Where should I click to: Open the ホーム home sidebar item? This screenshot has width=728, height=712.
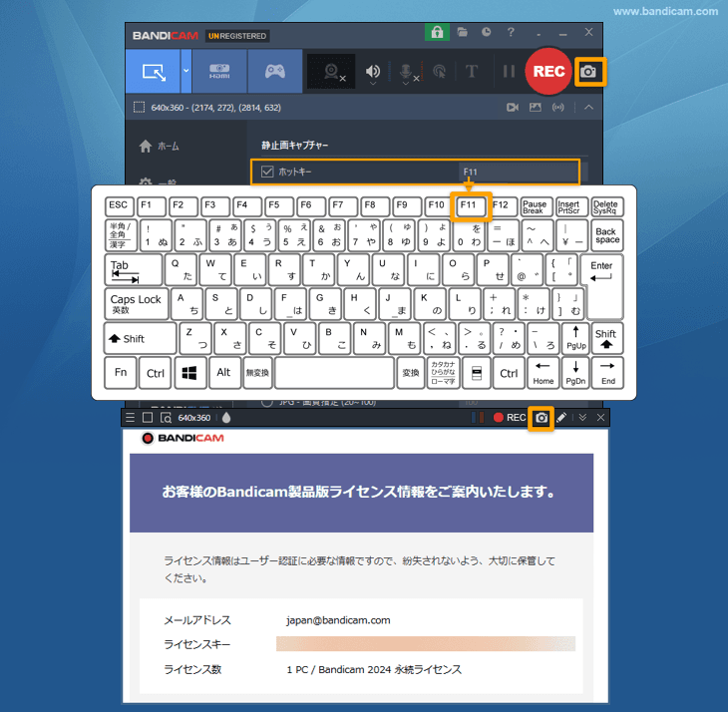tap(159, 147)
